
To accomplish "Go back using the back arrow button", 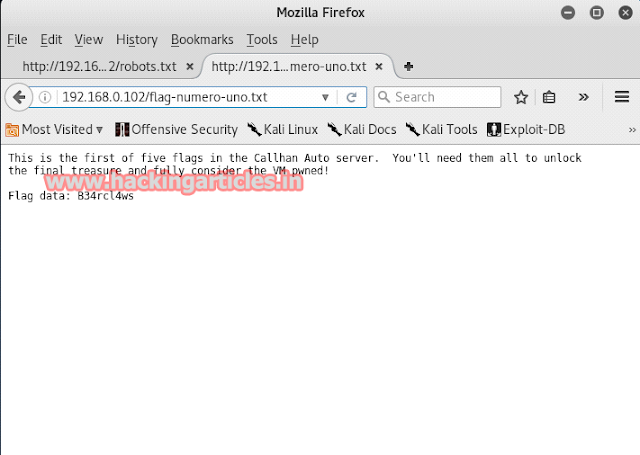I will (x=19, y=97).
